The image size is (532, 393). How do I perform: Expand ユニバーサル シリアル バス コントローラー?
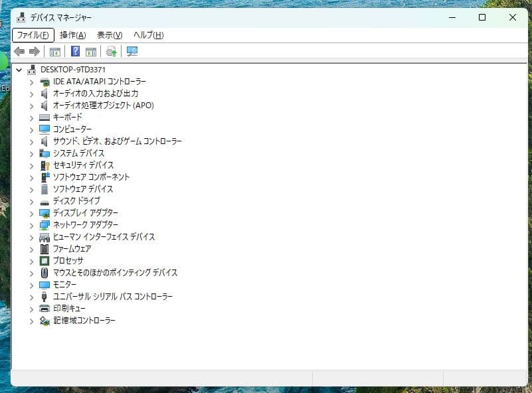pyautogui.click(x=31, y=297)
